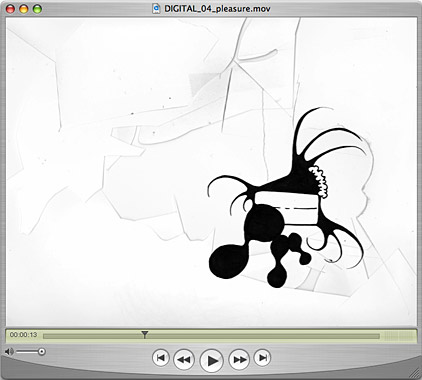
Task: Click the 00:00:13 timecode display
Action: tap(23, 335)
